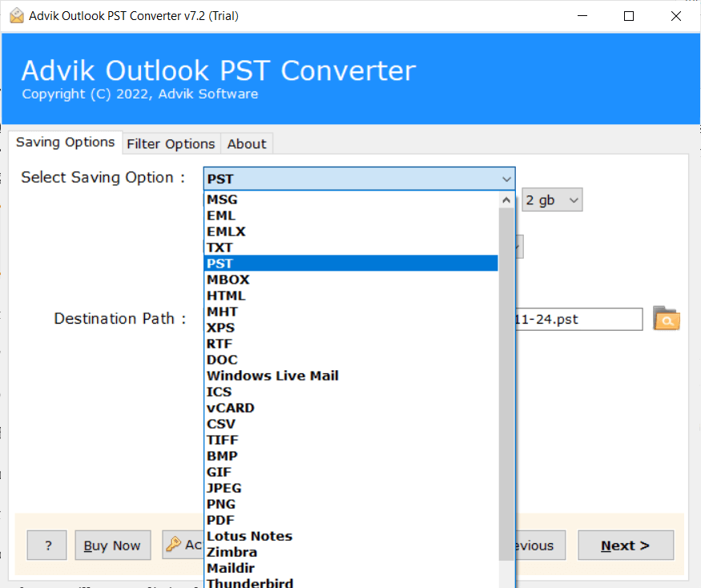Viewport: 701px width, 588px height.
Task: Choose BMP image format
Action: [x=351, y=456]
